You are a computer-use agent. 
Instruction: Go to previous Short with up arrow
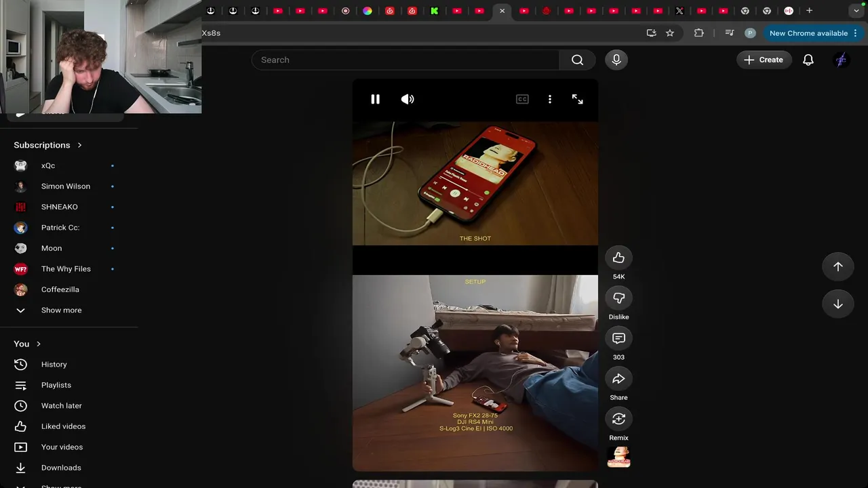[838, 267]
